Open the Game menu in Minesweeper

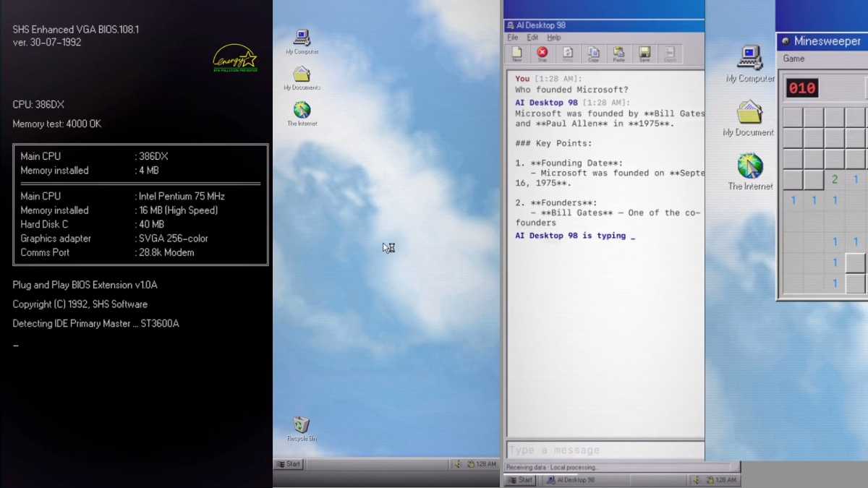click(x=793, y=59)
